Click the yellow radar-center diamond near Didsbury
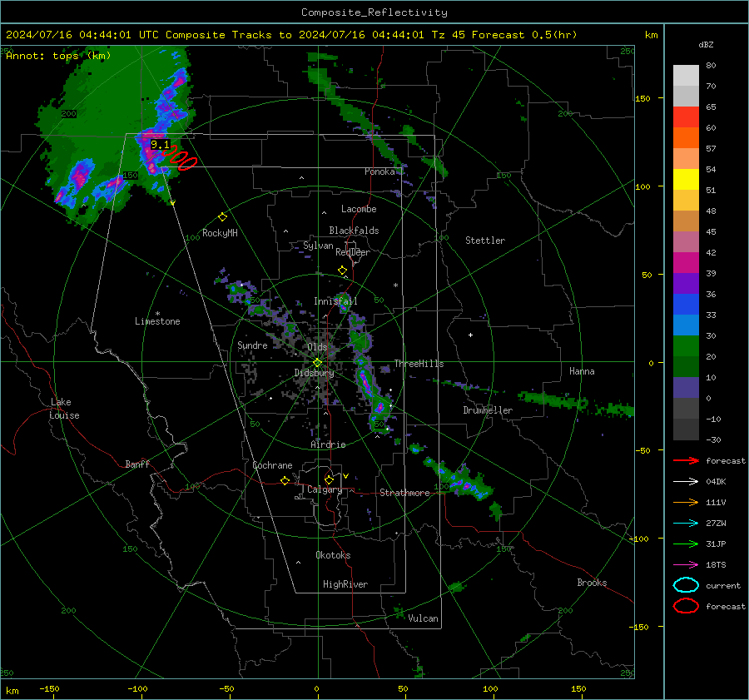Screen dimensions: 749x700 point(317,363)
